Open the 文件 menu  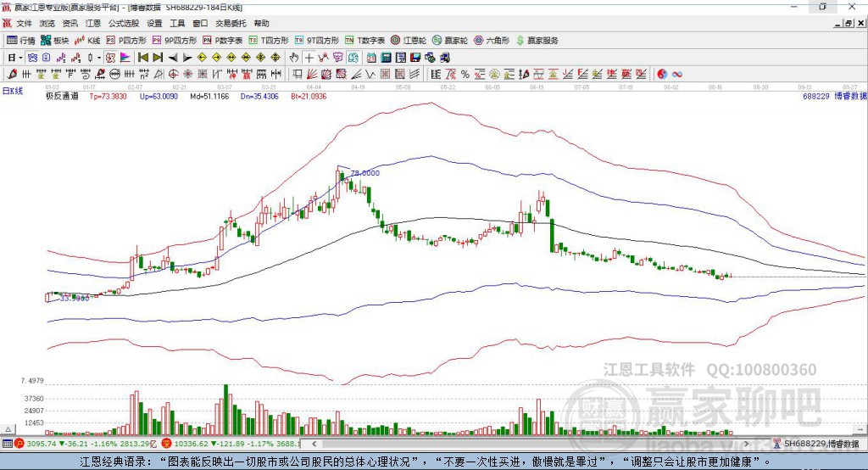click(x=24, y=23)
